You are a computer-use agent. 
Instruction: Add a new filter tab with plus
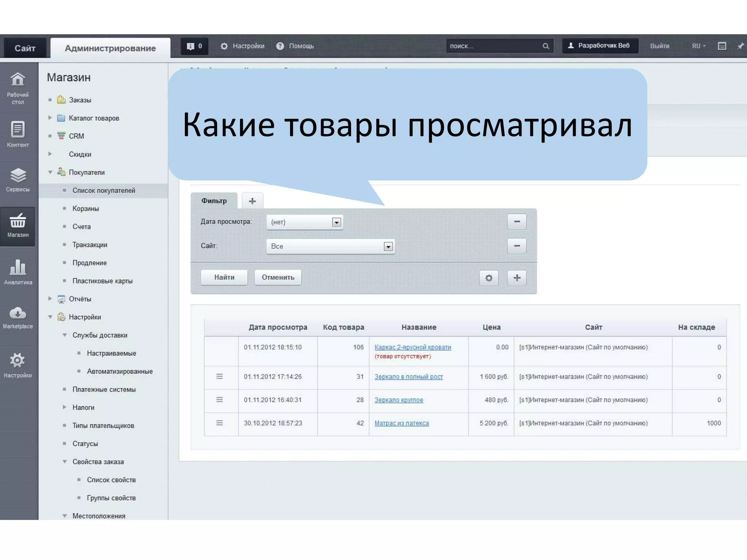click(x=252, y=201)
